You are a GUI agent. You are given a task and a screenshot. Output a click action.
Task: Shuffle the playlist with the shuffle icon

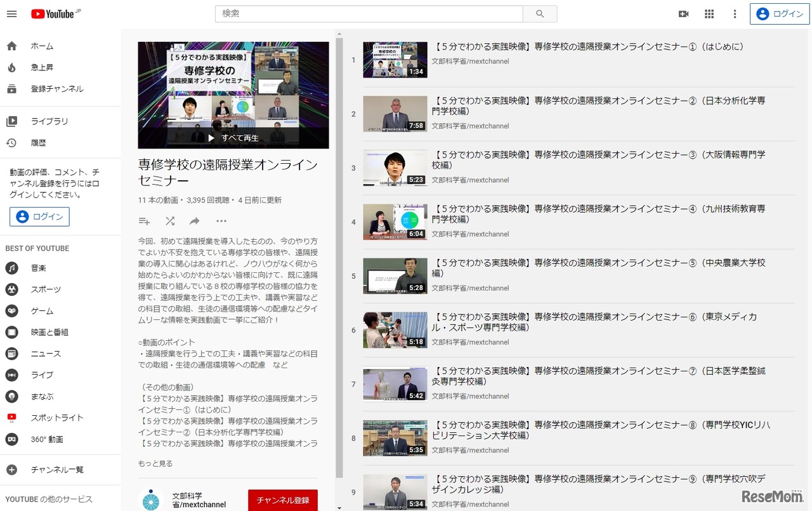point(169,220)
